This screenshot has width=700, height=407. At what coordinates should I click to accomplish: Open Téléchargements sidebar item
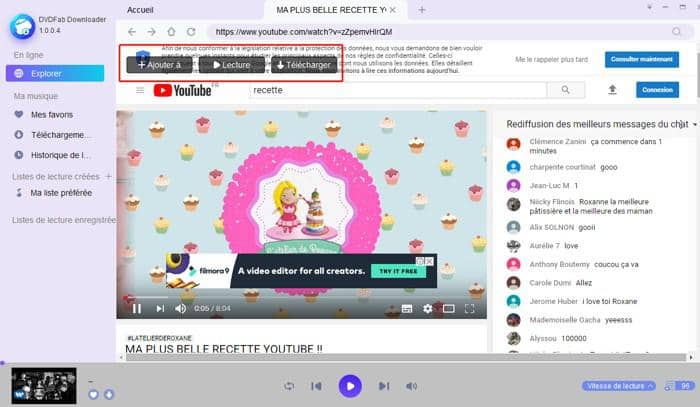(x=53, y=135)
